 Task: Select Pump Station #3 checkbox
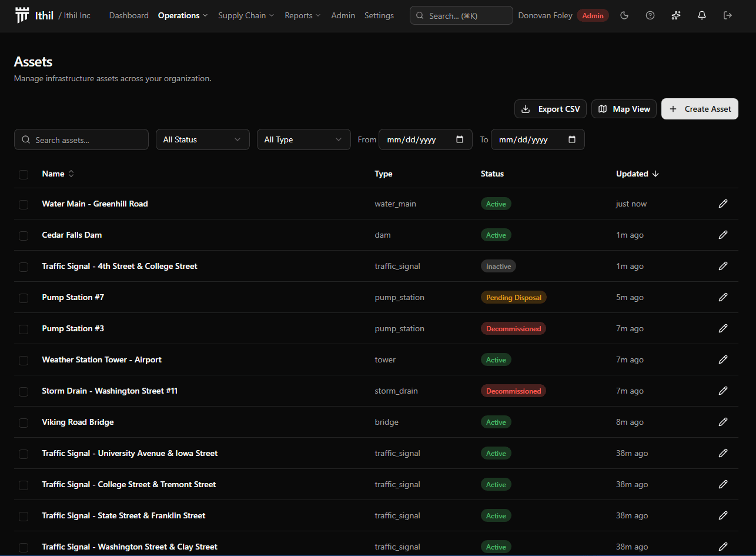pos(24,329)
